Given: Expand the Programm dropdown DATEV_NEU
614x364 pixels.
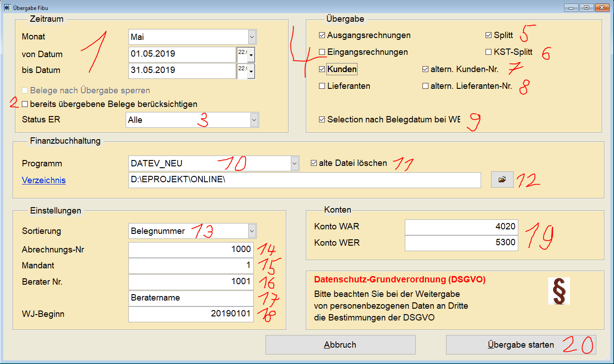Looking at the screenshot, I should tap(295, 164).
